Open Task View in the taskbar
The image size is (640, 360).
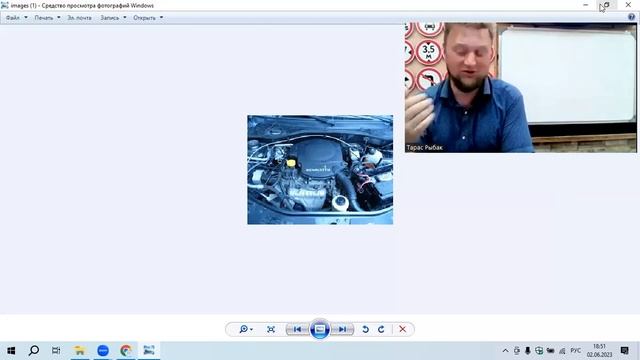(x=56, y=350)
